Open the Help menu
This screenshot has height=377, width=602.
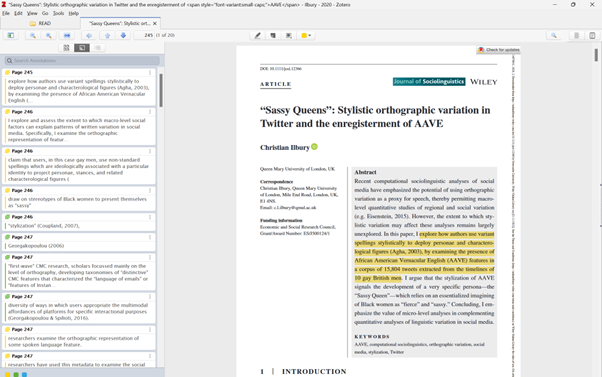click(x=73, y=13)
